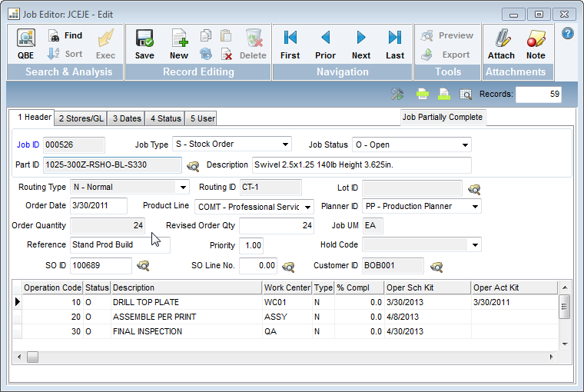Click the Export tool icon
The width and height of the screenshot is (584, 392).
pyautogui.click(x=426, y=55)
